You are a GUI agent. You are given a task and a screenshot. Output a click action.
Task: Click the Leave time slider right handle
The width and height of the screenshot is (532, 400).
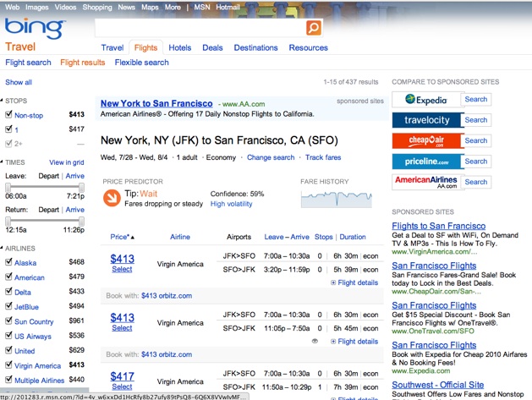point(81,187)
